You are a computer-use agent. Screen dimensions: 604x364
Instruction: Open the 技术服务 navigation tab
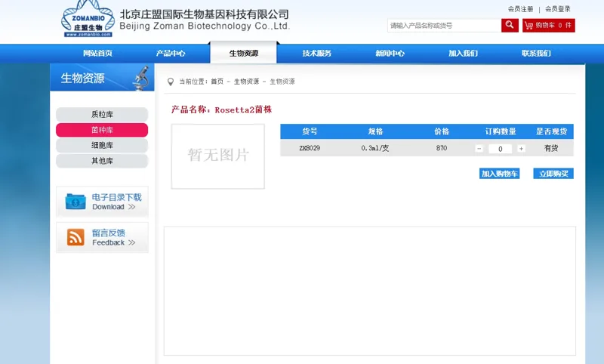click(316, 53)
